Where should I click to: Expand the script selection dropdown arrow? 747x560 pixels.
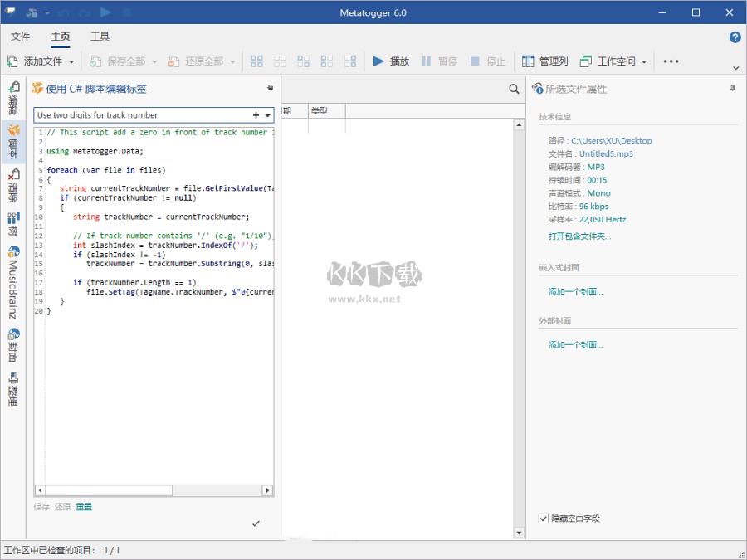[267, 115]
